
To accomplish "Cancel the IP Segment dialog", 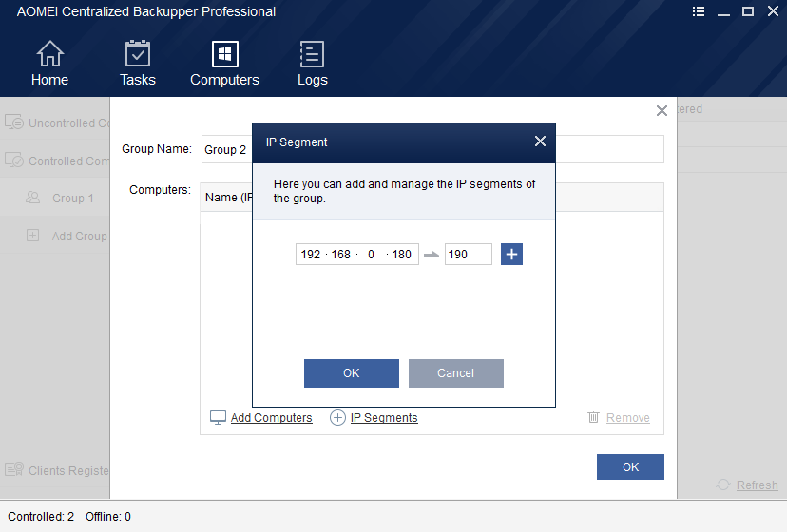I will coord(455,373).
